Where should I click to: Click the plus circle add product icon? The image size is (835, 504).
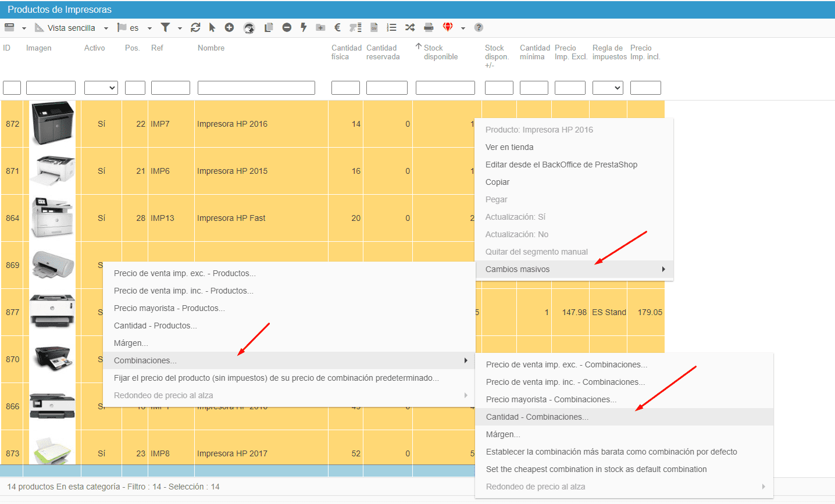(x=229, y=27)
